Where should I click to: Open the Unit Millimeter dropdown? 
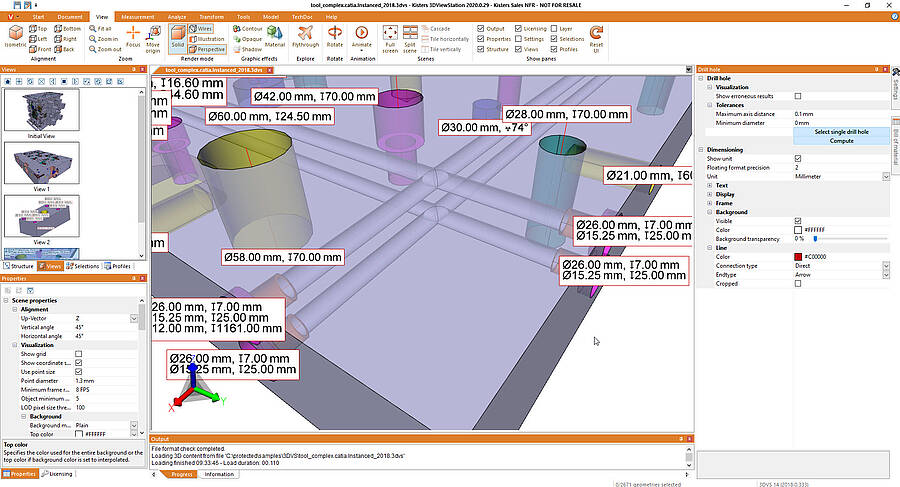(886, 177)
